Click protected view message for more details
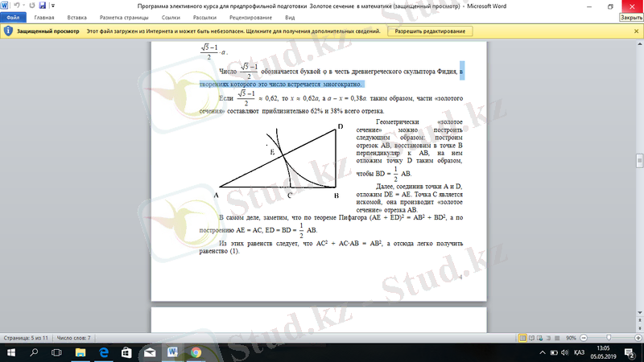 [x=233, y=31]
